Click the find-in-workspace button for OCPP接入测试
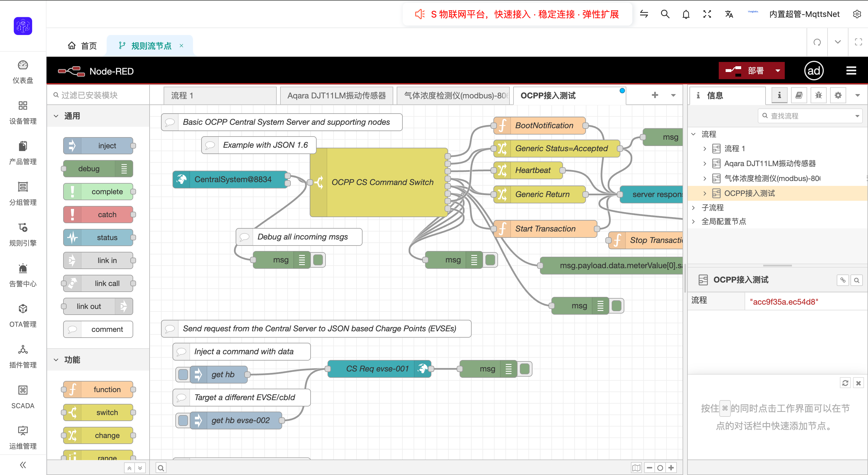Viewport: 868px width, 475px height. pos(856,280)
